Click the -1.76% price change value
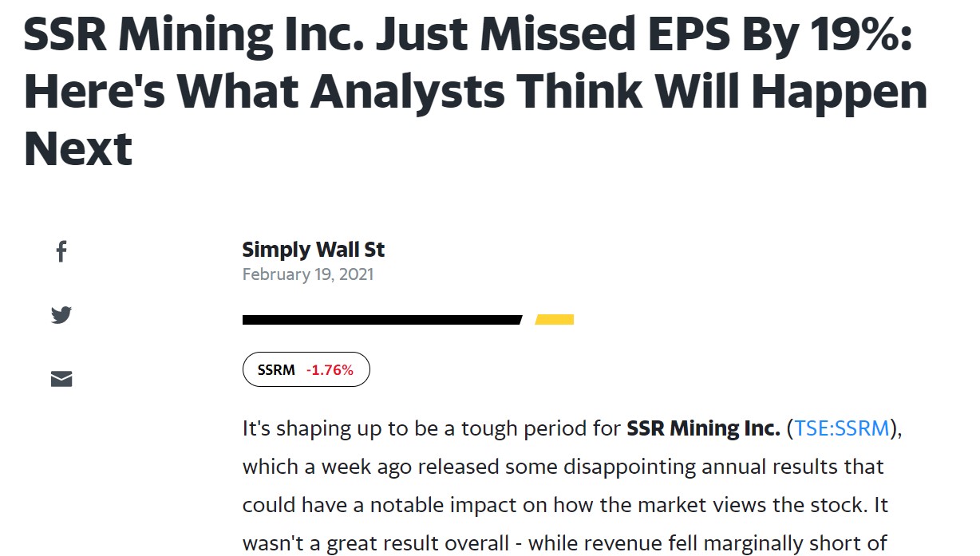The width and height of the screenshot is (980, 556). (330, 370)
